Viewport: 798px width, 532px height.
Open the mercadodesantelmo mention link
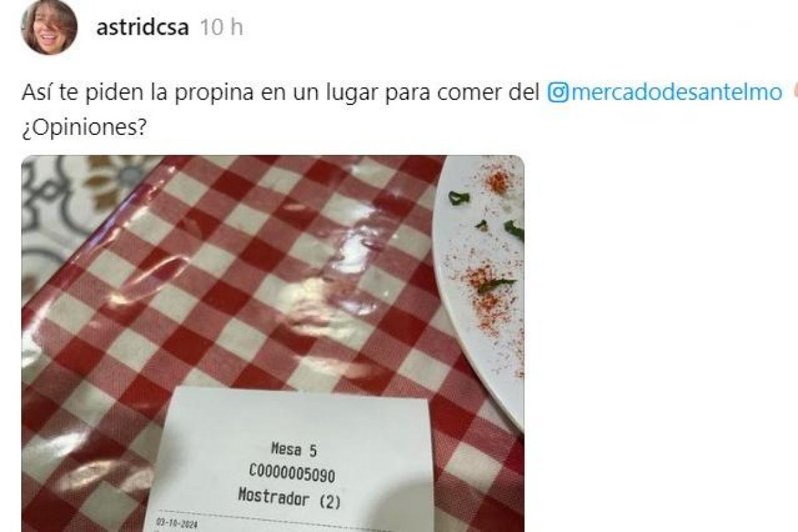(676, 92)
